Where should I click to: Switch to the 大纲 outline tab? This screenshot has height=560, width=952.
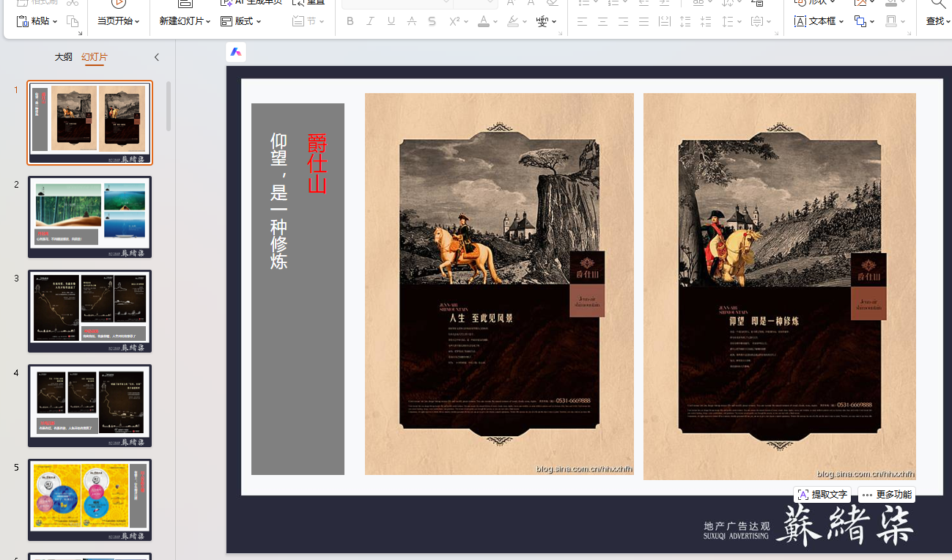tap(64, 57)
